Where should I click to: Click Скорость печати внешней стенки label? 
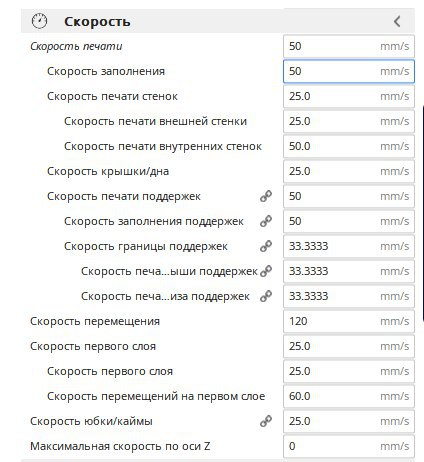point(155,121)
